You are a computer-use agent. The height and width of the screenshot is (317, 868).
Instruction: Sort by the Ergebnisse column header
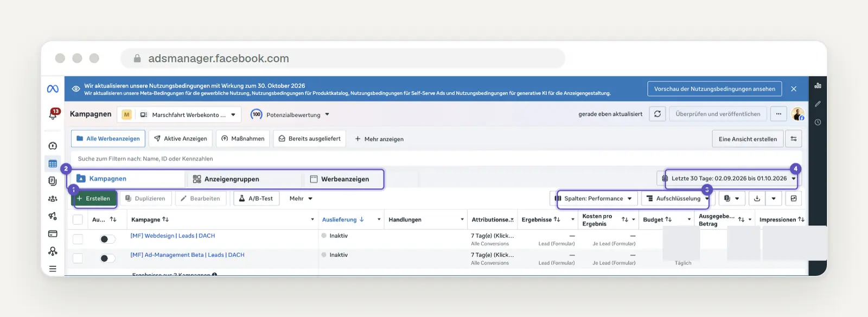coord(540,220)
